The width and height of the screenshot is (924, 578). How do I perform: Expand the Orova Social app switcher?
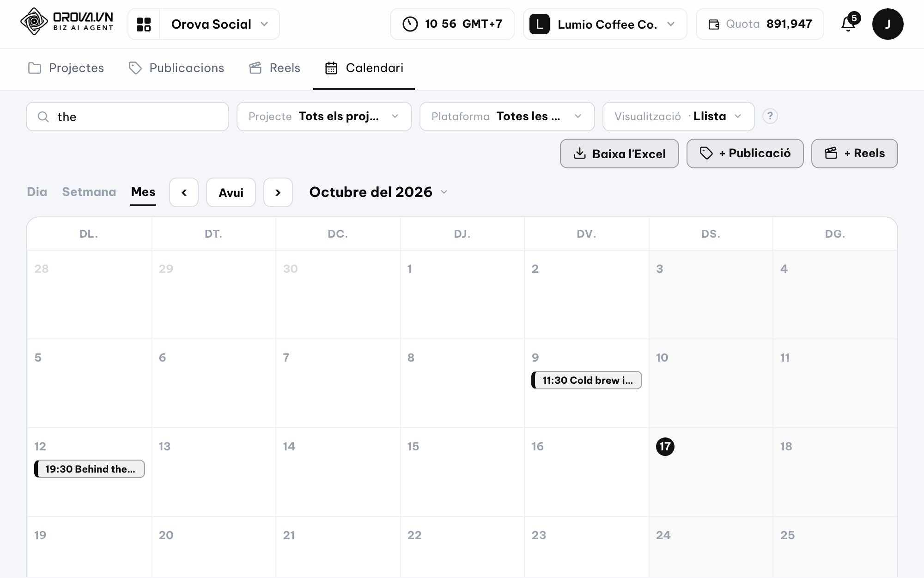click(219, 24)
